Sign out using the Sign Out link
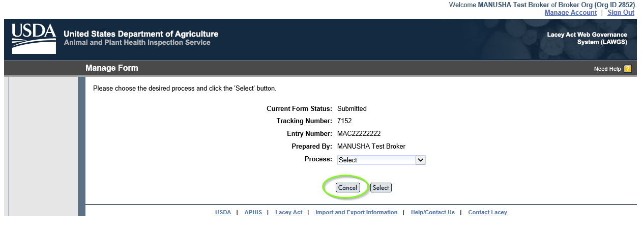The height and width of the screenshot is (229, 644). (621, 13)
